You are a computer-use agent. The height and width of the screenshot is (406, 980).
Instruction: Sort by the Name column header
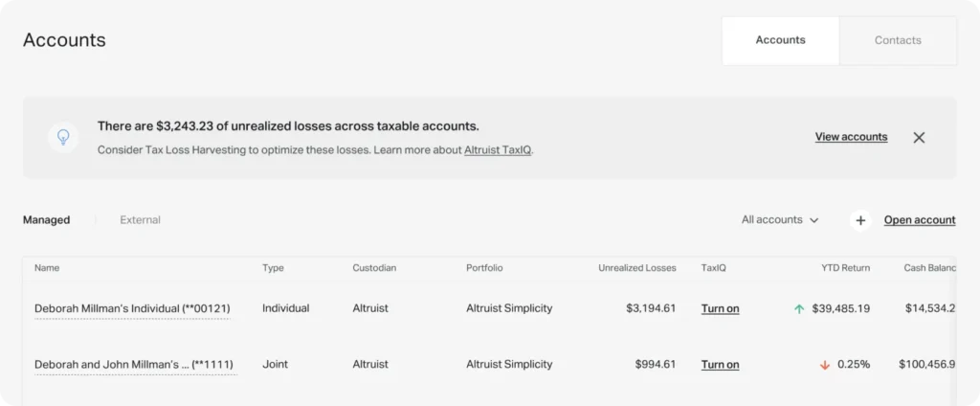pos(47,268)
